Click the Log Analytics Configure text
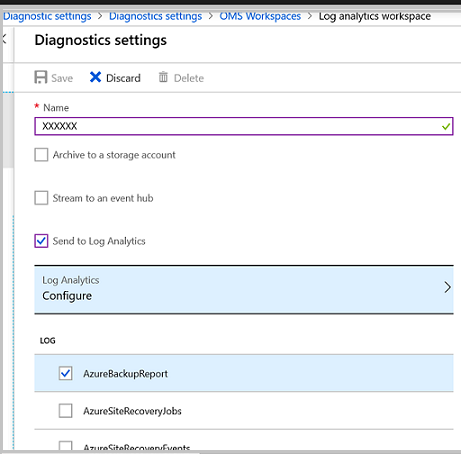Viewport: 461px width, 454px height. point(67,296)
